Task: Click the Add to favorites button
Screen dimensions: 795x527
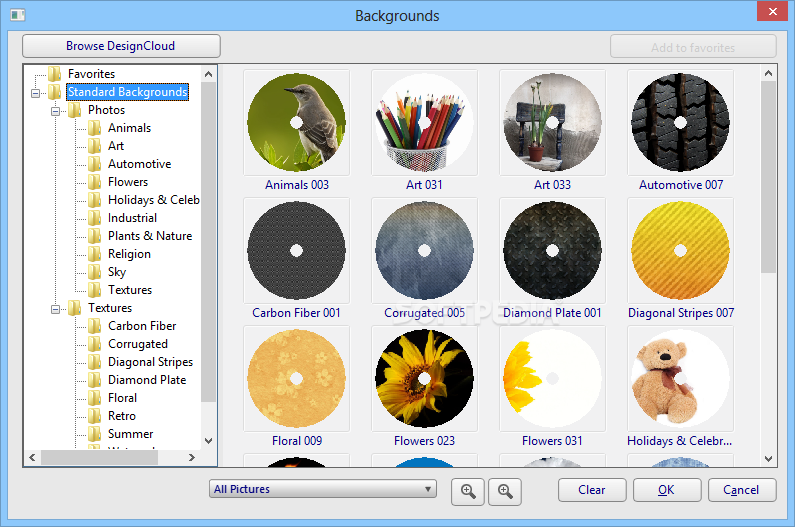Action: [x=693, y=47]
